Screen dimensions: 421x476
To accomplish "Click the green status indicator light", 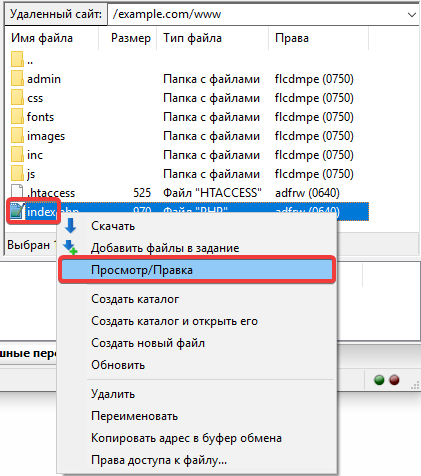I will [x=379, y=380].
